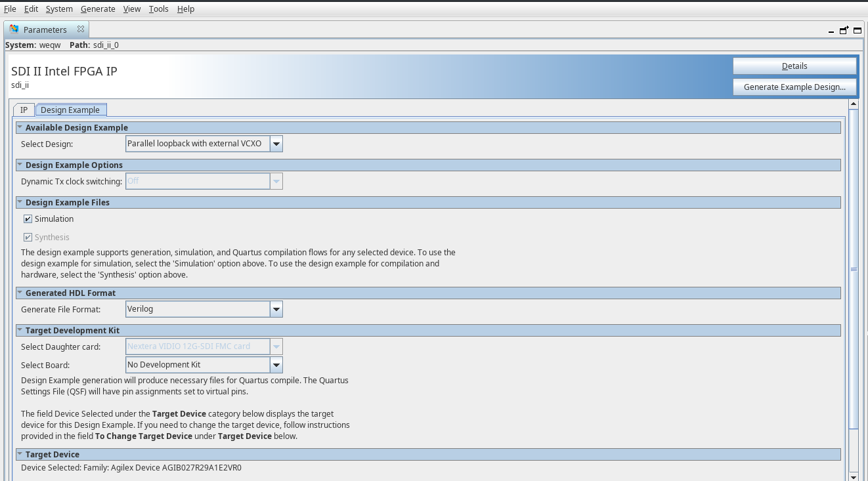The width and height of the screenshot is (868, 481).
Task: Open the File menu
Action: tap(10, 9)
